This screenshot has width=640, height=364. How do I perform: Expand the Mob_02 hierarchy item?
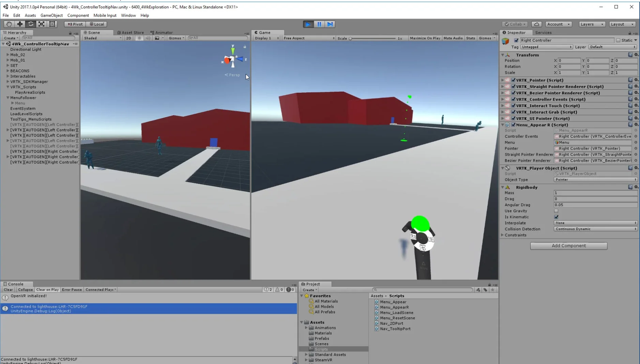pos(8,55)
